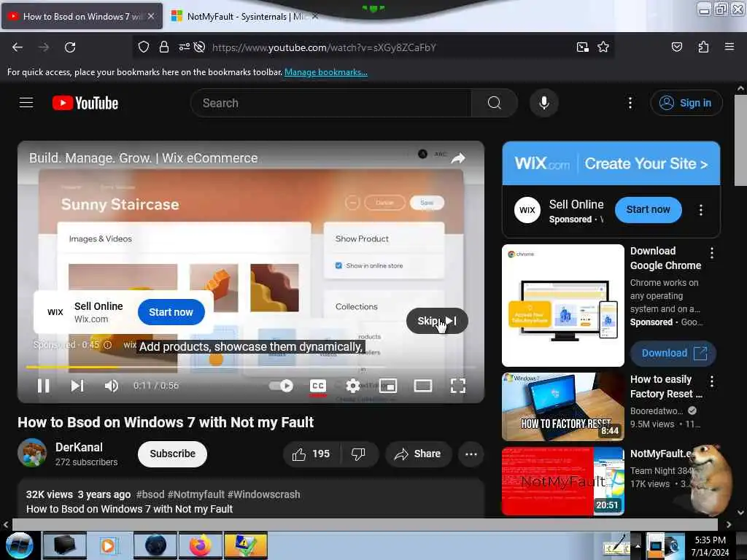Mute the video volume
The width and height of the screenshot is (747, 560).
(112, 386)
